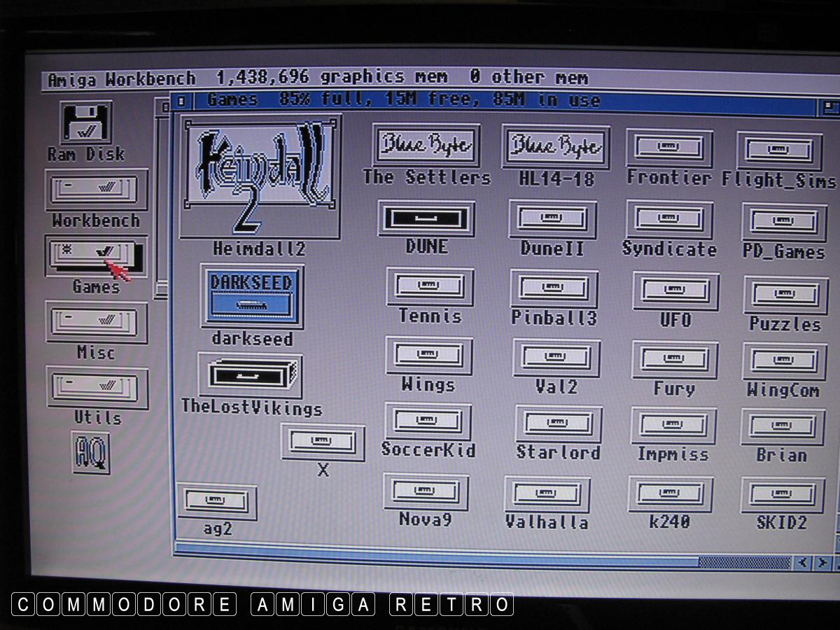Click the horizontal scrollbar right arrow
Image resolution: width=840 pixels, height=630 pixels.
click(822, 562)
